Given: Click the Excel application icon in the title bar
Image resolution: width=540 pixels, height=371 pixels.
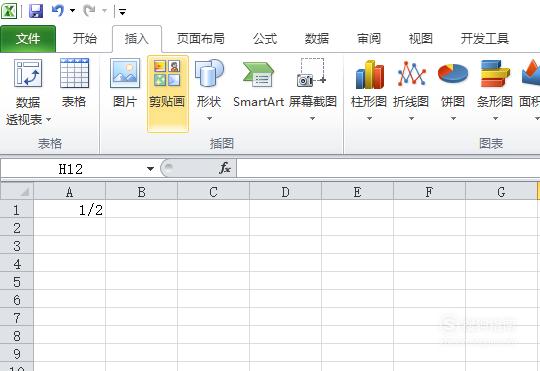Looking at the screenshot, I should tap(9, 11).
